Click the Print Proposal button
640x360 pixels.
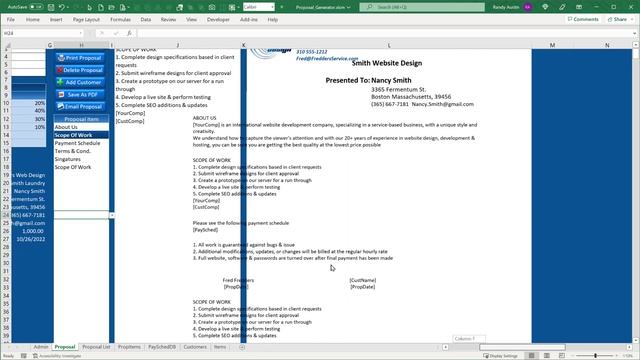80,58
